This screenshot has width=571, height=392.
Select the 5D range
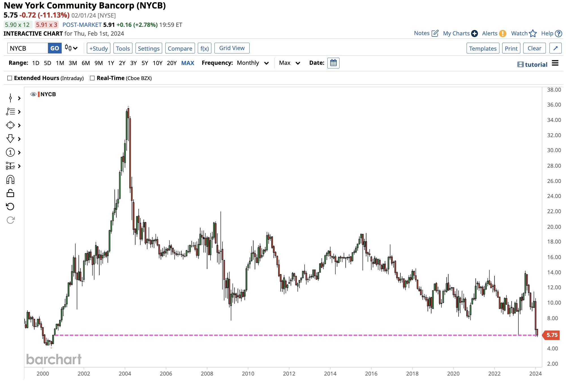coord(48,63)
